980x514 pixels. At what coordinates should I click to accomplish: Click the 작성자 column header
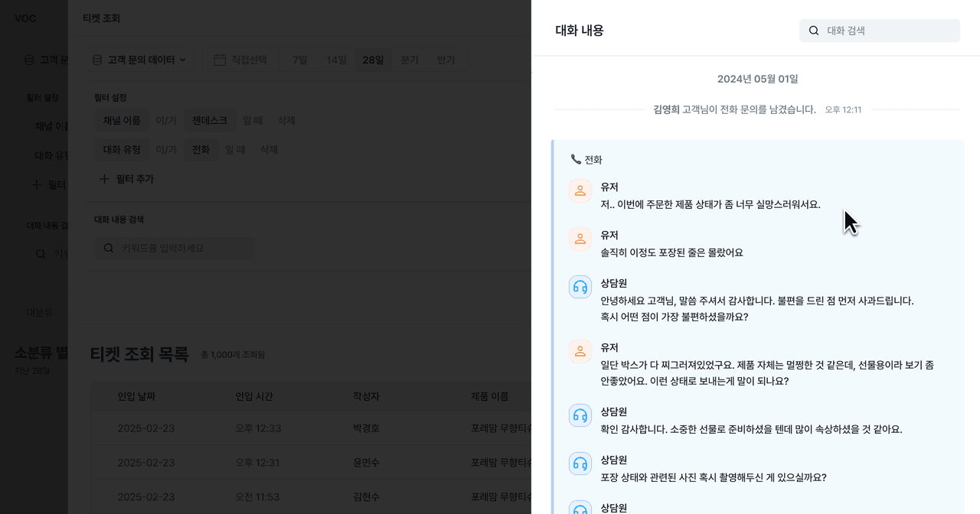tap(366, 396)
